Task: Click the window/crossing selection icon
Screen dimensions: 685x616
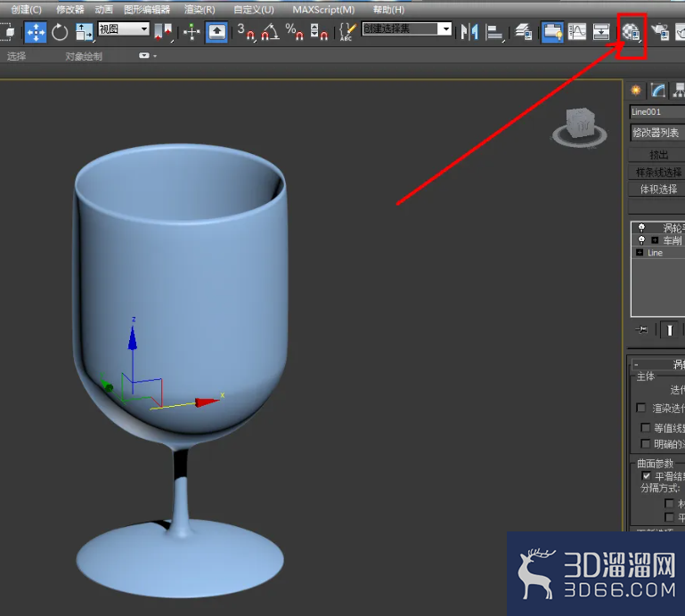Action: click(x=7, y=32)
